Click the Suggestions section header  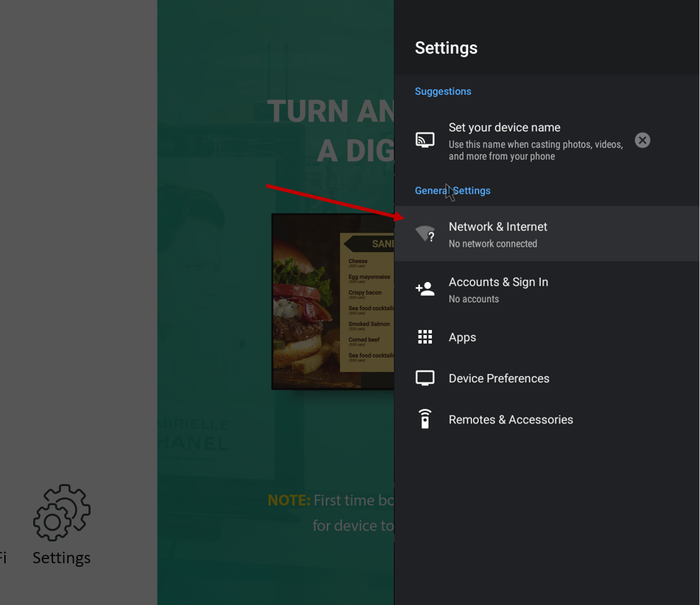[443, 91]
